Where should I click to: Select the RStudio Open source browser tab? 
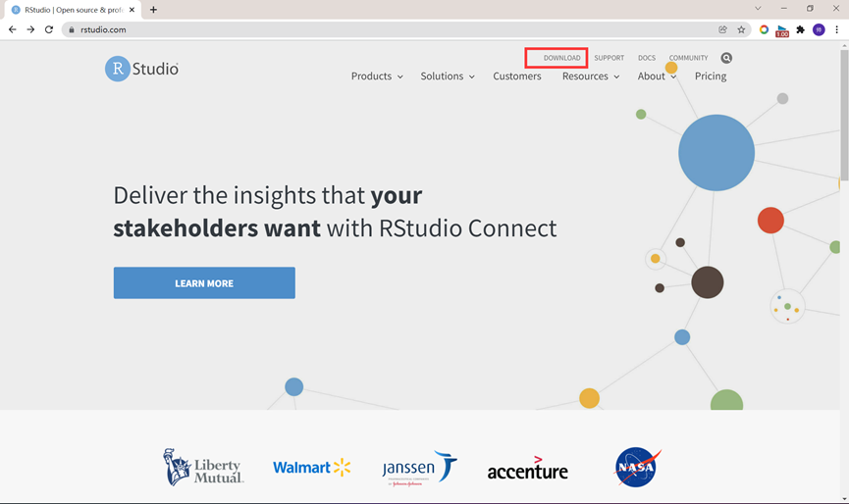(x=73, y=10)
